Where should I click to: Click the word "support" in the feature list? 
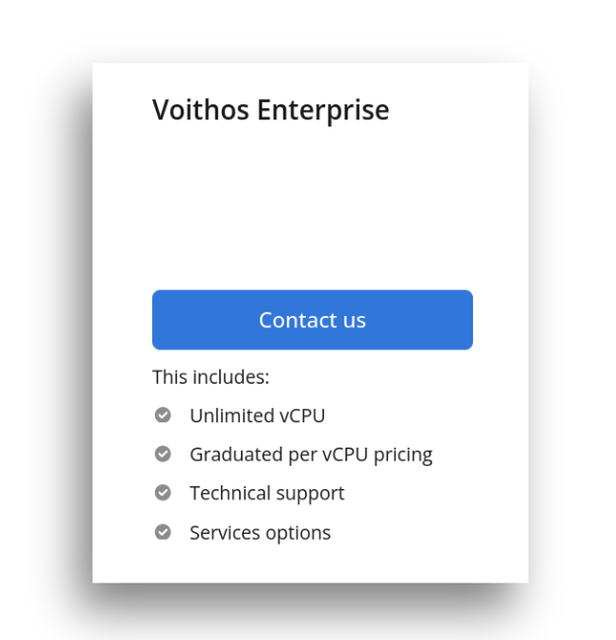coord(310,494)
